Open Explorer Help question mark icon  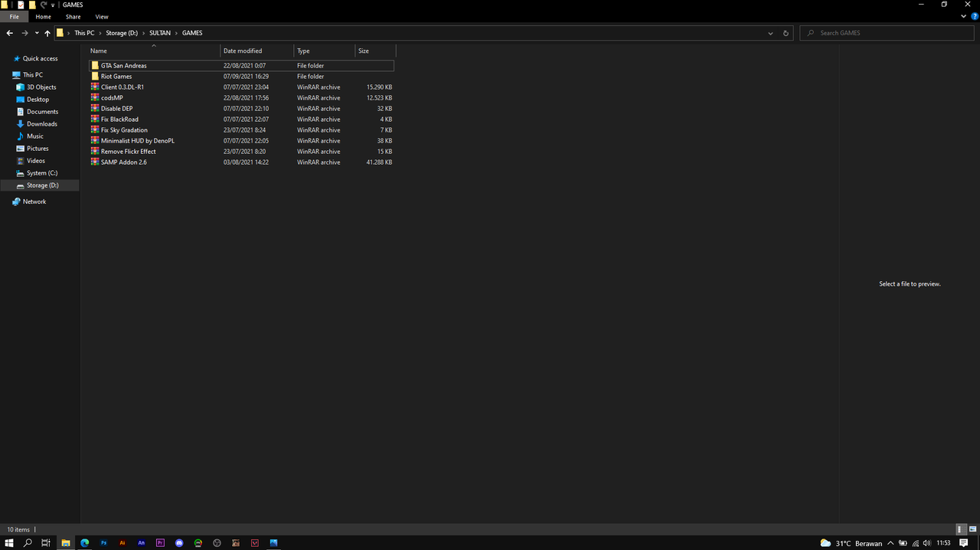point(973,17)
